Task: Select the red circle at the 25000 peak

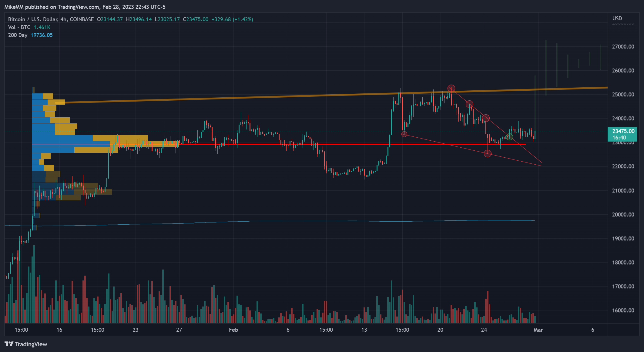Action: [x=451, y=88]
